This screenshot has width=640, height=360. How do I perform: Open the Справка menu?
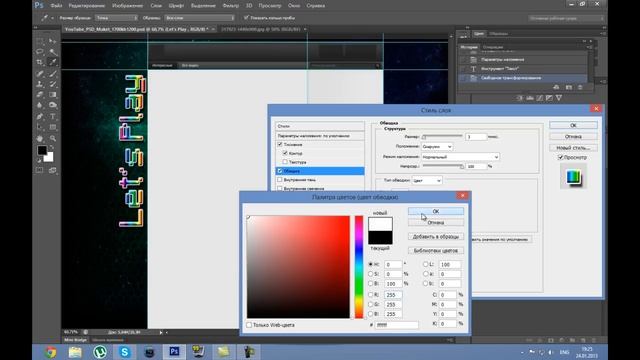pos(316,6)
